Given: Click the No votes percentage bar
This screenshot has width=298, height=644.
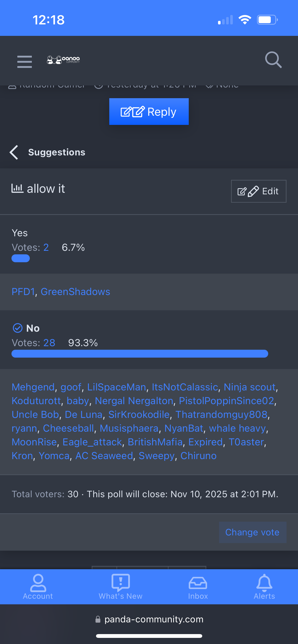Looking at the screenshot, I should coord(140,354).
